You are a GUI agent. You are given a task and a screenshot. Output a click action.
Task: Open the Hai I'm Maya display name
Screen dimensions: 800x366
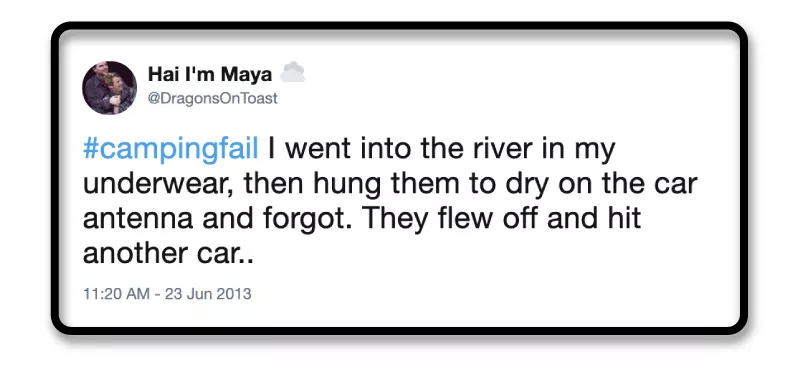pyautogui.click(x=210, y=75)
